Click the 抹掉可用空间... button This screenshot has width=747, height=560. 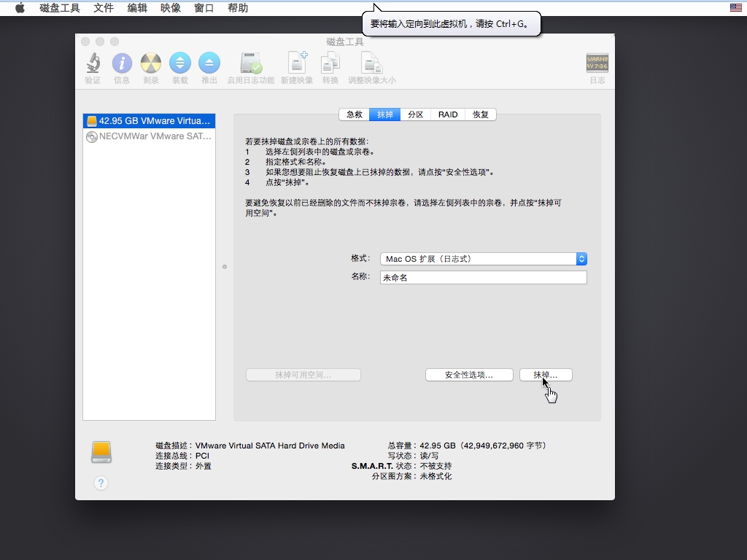tap(303, 376)
